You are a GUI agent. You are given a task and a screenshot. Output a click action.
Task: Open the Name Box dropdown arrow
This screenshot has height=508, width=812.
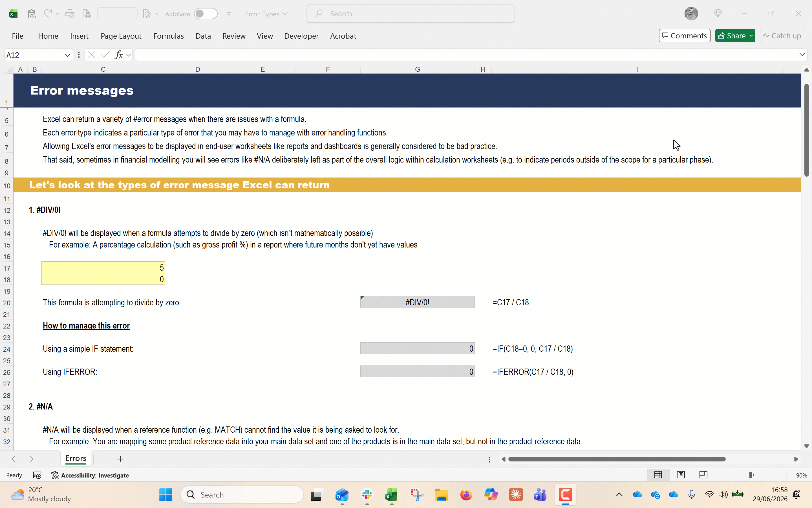click(67, 55)
